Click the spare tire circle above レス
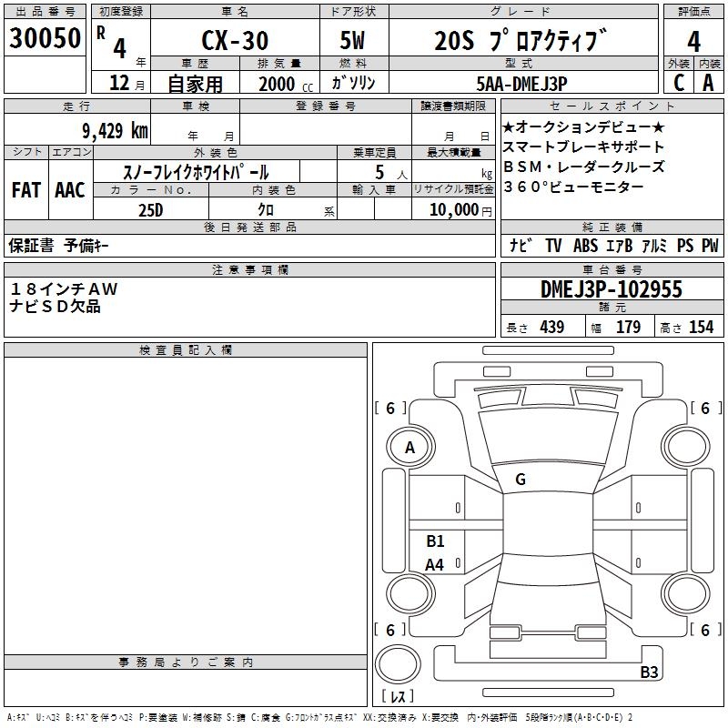 tap(398, 663)
